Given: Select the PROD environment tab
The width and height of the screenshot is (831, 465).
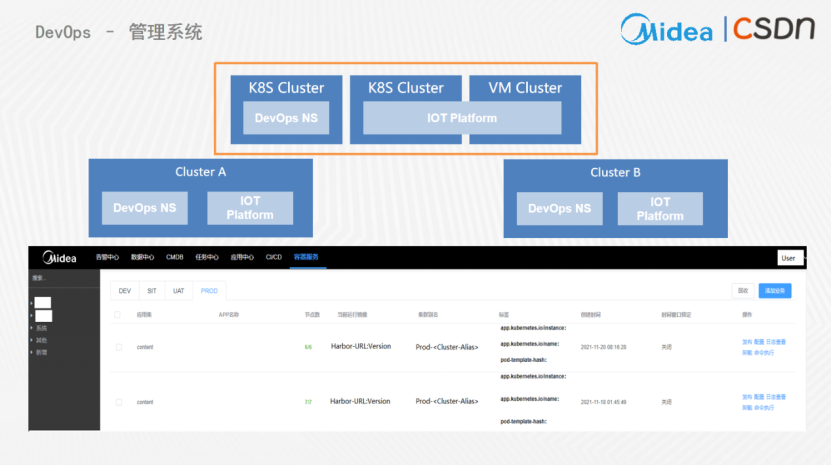Looking at the screenshot, I should (x=209, y=291).
